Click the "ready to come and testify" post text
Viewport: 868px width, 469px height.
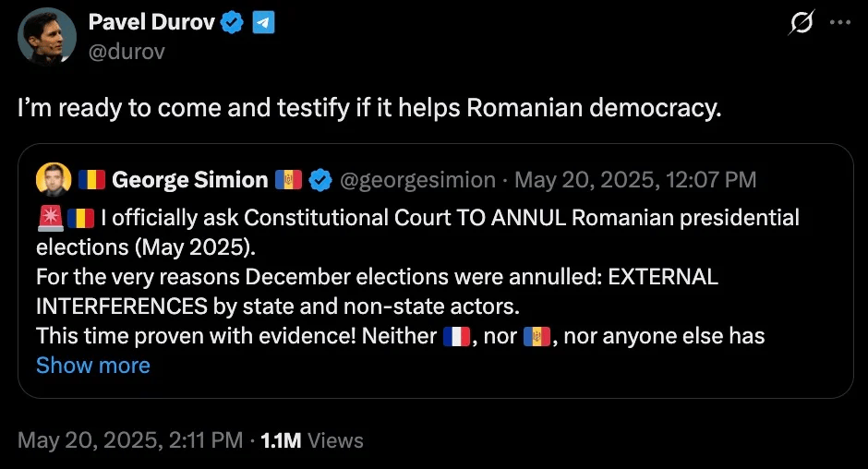click(368, 107)
